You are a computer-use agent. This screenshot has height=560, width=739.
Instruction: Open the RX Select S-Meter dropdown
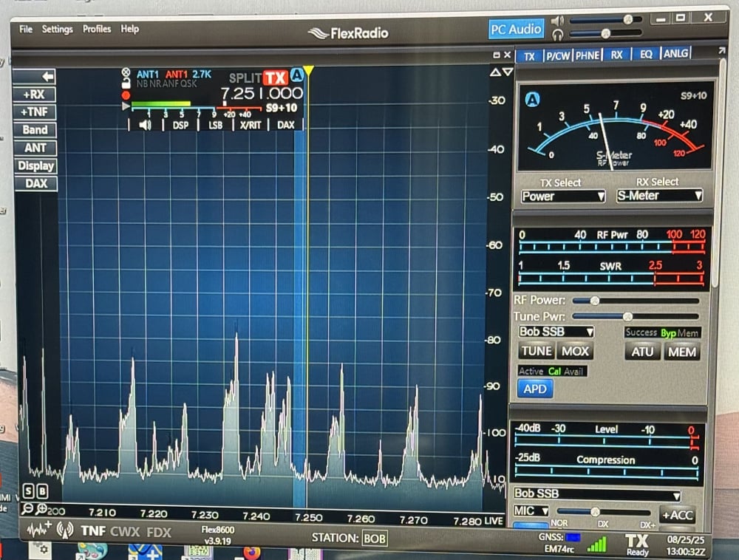coord(660,196)
